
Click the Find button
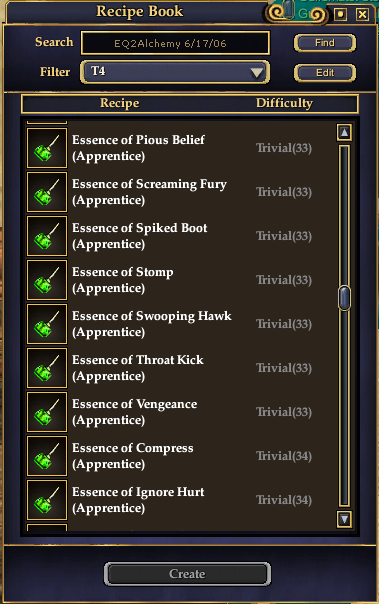pyautogui.click(x=325, y=43)
